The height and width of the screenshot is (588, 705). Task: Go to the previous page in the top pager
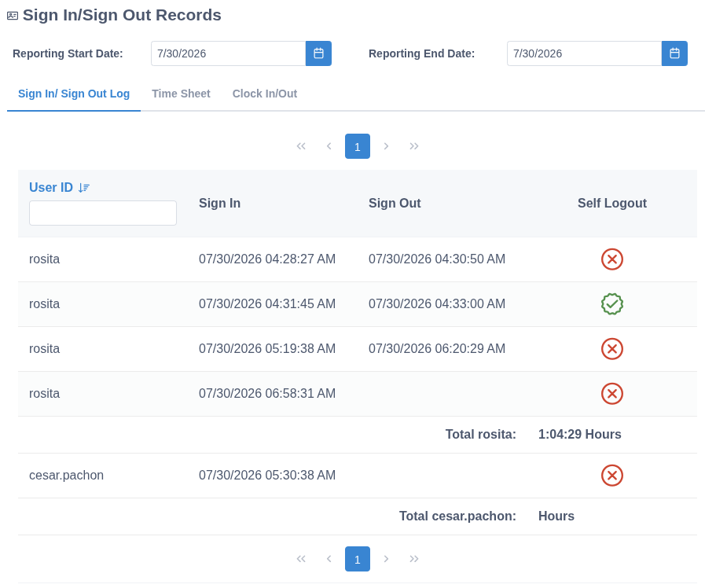click(329, 146)
